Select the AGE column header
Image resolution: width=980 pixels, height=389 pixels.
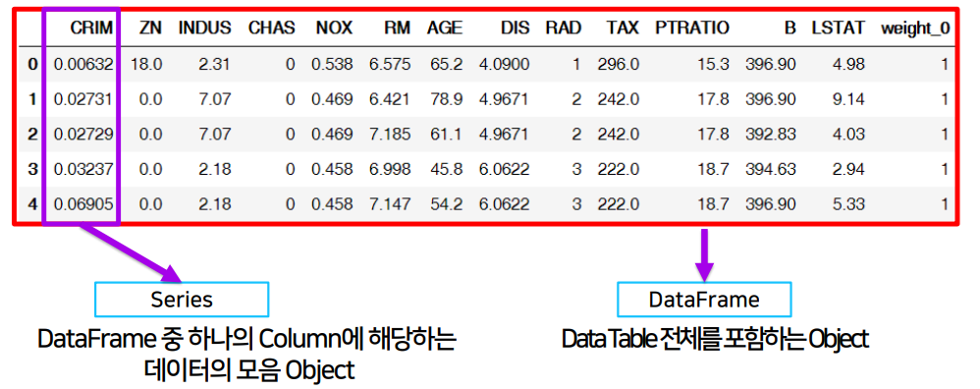click(445, 28)
